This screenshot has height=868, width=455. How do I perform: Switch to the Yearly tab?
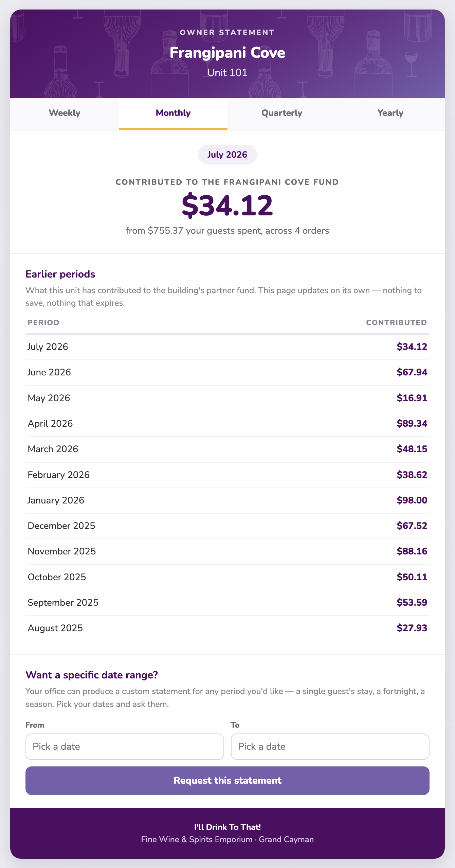tap(390, 113)
